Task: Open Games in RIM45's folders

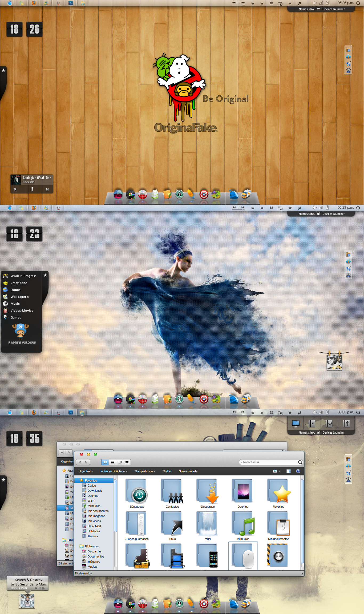Action: click(x=16, y=317)
